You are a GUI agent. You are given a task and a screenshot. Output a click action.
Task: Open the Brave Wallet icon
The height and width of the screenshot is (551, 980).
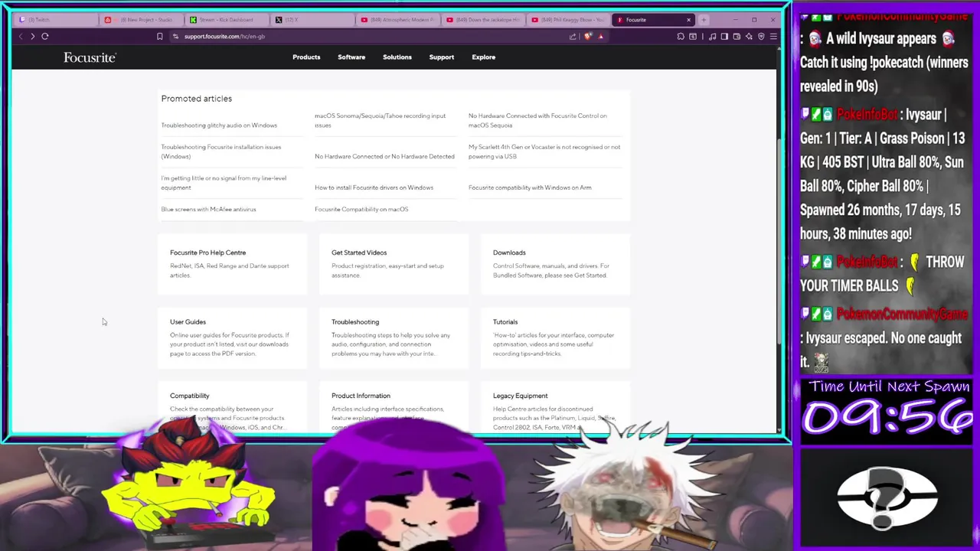737,36
